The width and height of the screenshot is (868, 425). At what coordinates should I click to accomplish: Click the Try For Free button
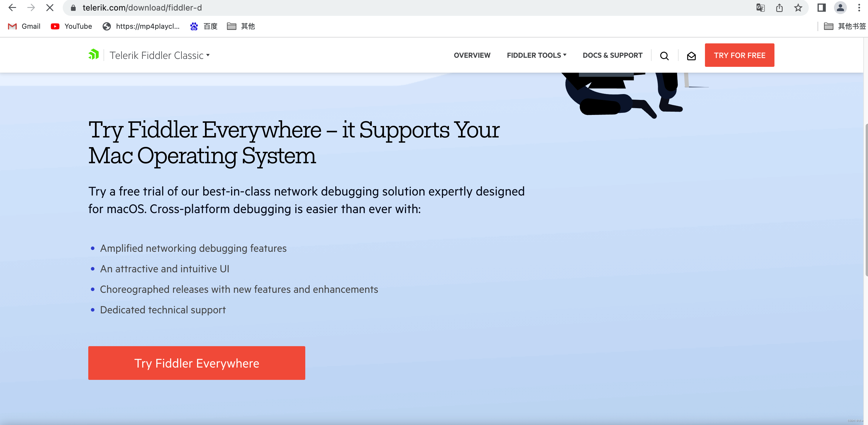tap(739, 55)
